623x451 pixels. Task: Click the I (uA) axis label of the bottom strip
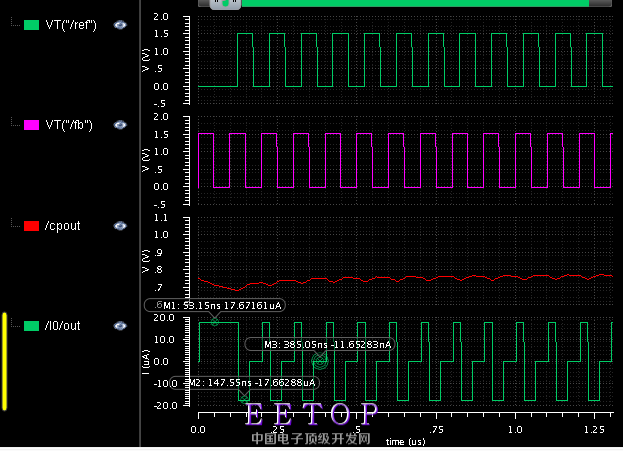[x=146, y=362]
